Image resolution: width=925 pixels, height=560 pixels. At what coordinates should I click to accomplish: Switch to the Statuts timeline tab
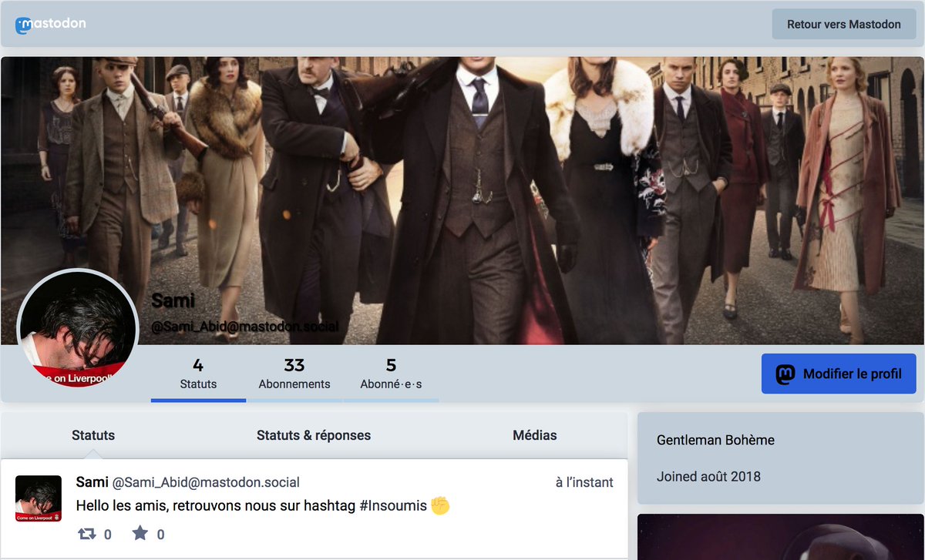pos(93,435)
